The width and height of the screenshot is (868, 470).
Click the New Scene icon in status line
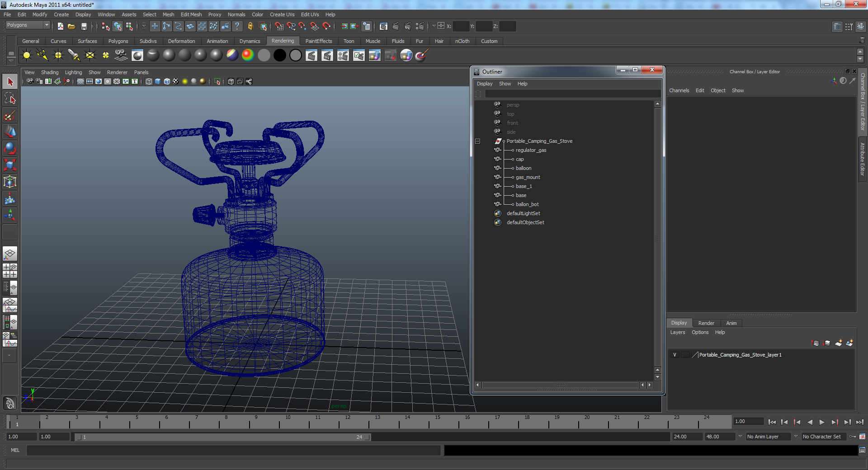[61, 26]
